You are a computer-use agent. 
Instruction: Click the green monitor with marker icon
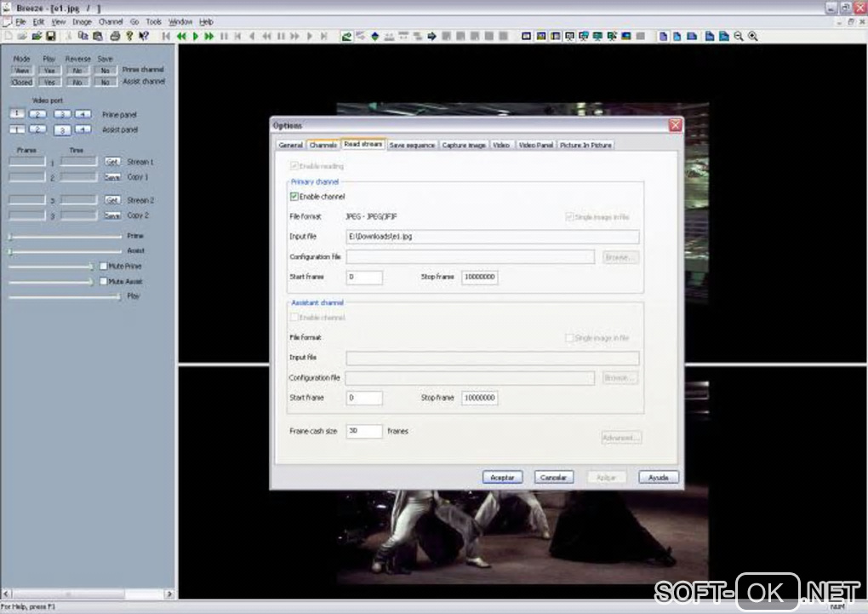point(612,37)
